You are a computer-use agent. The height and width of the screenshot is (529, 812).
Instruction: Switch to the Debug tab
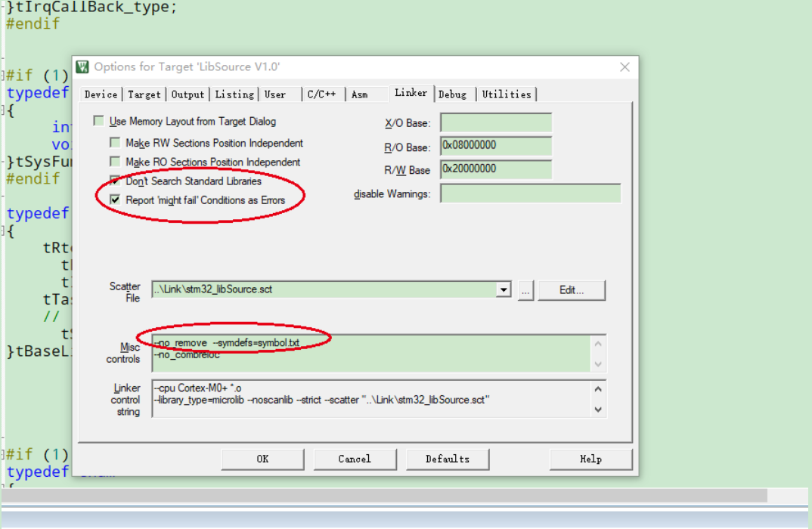[453, 94]
